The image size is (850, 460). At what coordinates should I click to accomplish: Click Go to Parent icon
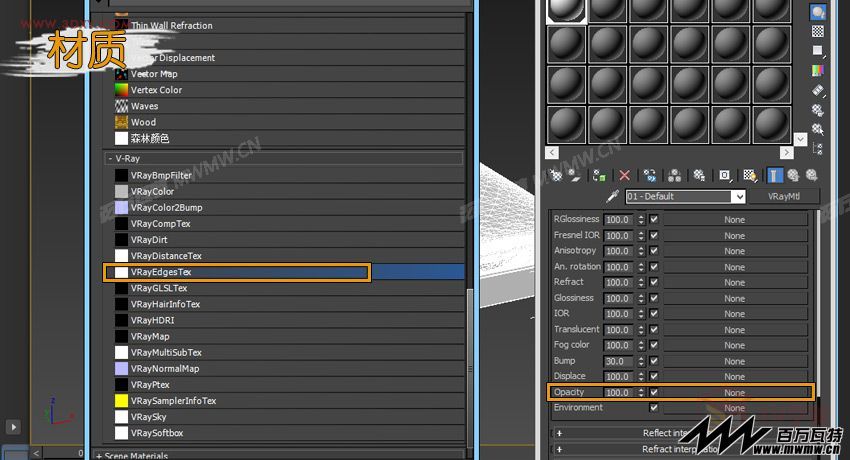[x=793, y=175]
